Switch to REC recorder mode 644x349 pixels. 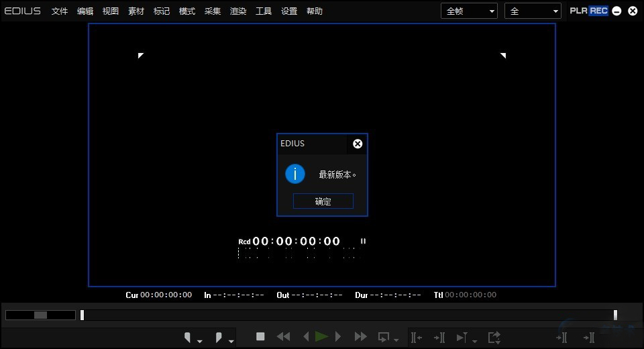[x=598, y=11]
